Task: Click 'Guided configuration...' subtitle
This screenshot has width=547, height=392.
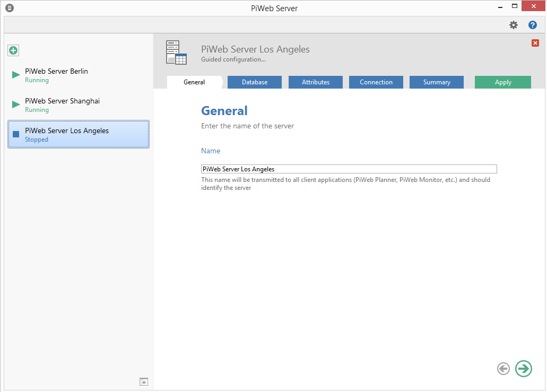Action: (x=233, y=59)
